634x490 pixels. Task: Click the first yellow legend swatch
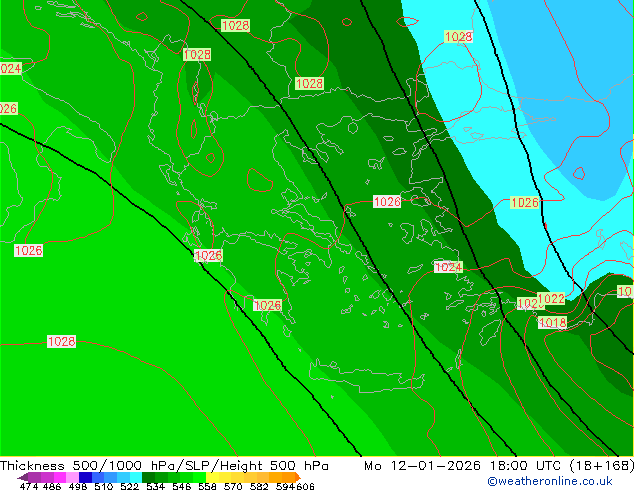212,477
